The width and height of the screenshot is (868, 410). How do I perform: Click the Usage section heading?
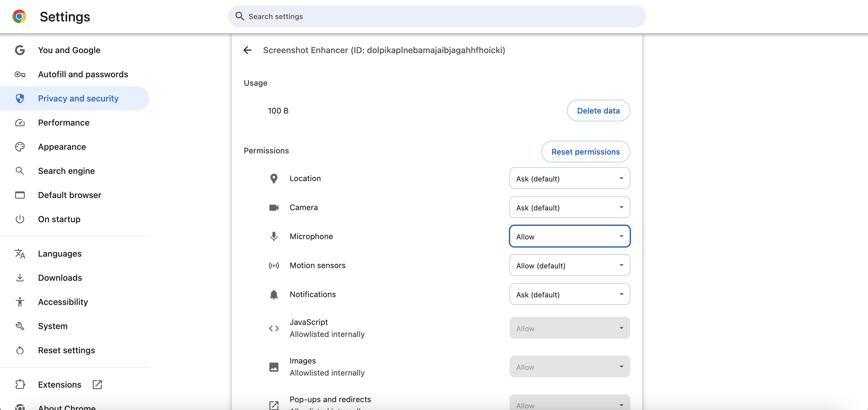point(256,83)
